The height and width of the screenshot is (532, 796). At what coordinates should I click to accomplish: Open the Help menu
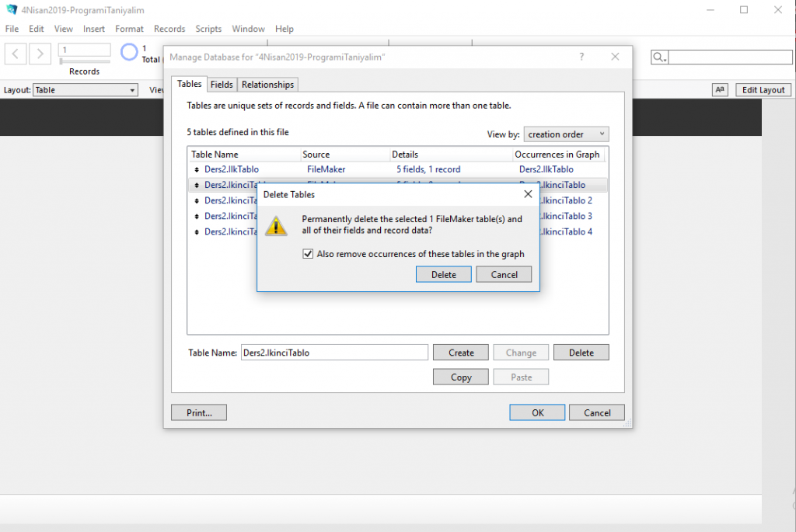point(285,29)
